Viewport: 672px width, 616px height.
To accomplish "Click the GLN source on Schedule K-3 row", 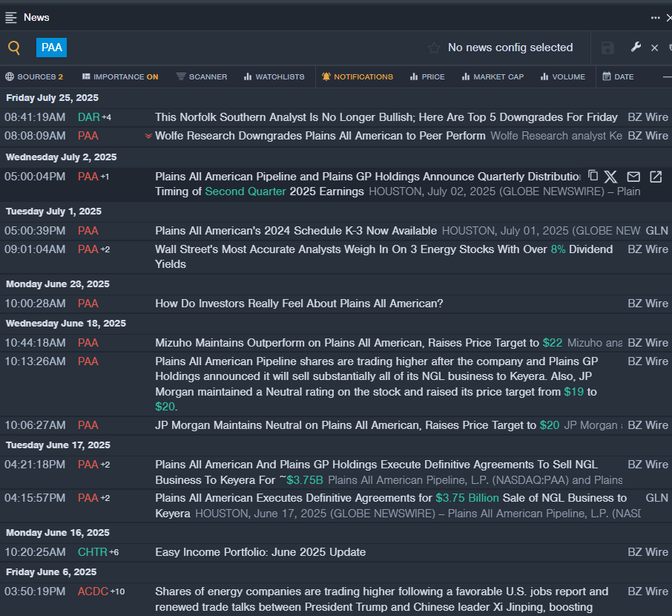I will click(x=656, y=231).
